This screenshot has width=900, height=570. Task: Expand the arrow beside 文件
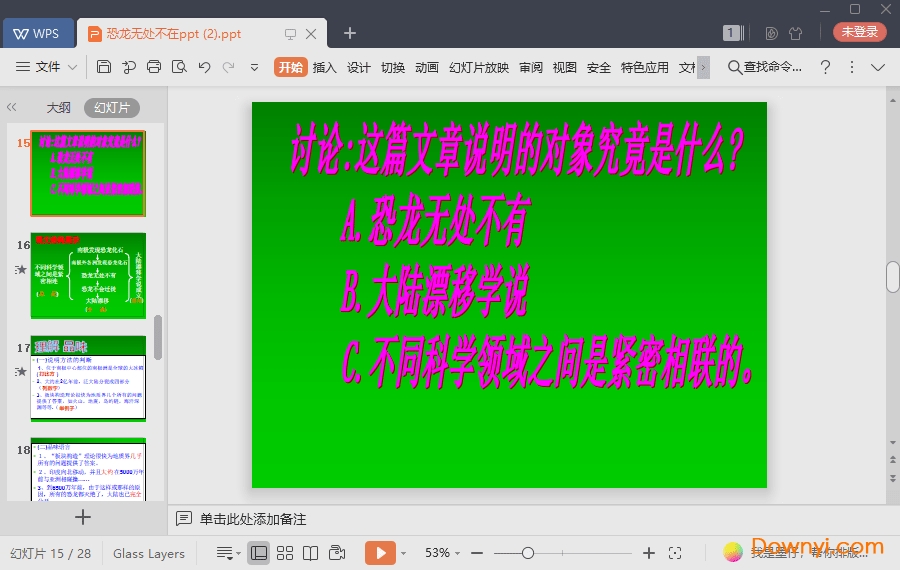pyautogui.click(x=72, y=67)
